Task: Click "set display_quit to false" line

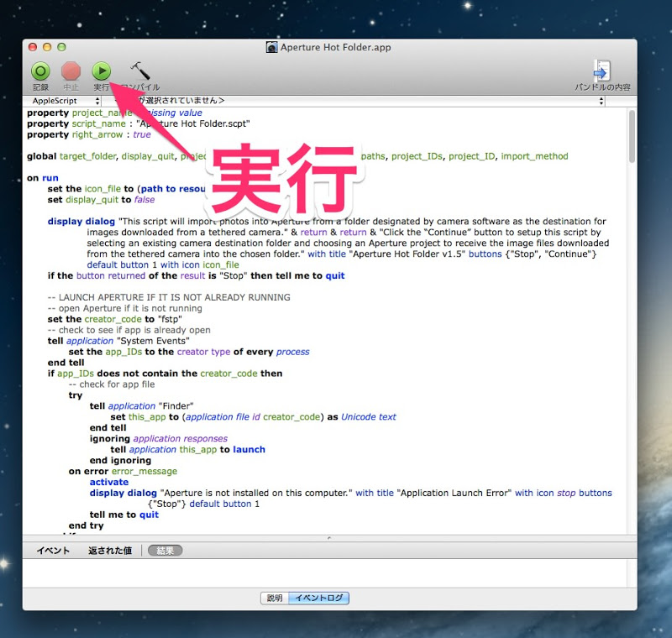Action: click(x=101, y=200)
